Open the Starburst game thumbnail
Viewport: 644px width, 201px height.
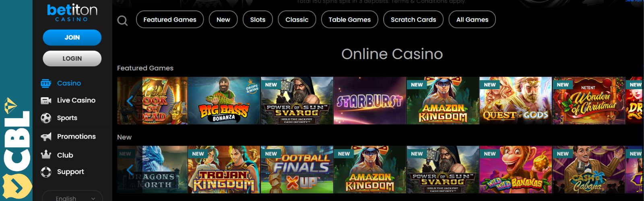(370, 100)
